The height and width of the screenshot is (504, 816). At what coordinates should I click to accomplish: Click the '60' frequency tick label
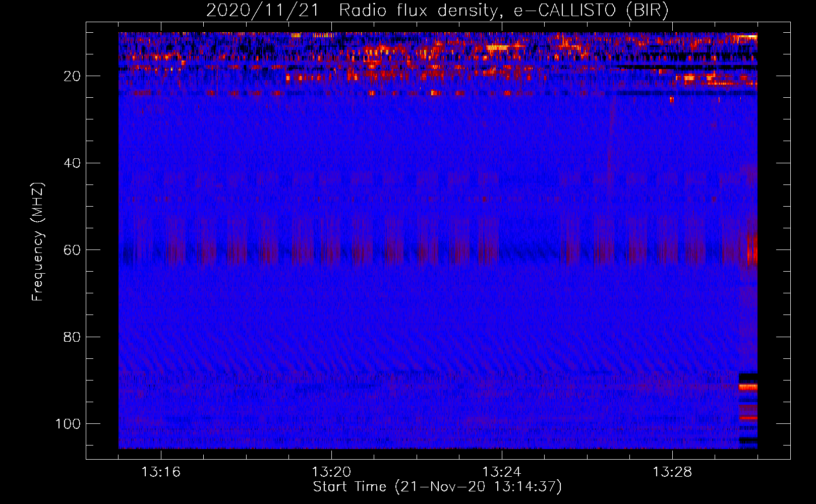click(x=72, y=250)
